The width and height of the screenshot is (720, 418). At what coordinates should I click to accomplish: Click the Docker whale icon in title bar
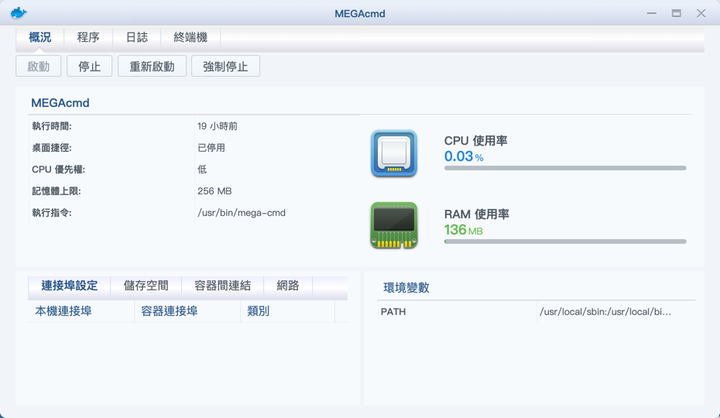(18, 13)
